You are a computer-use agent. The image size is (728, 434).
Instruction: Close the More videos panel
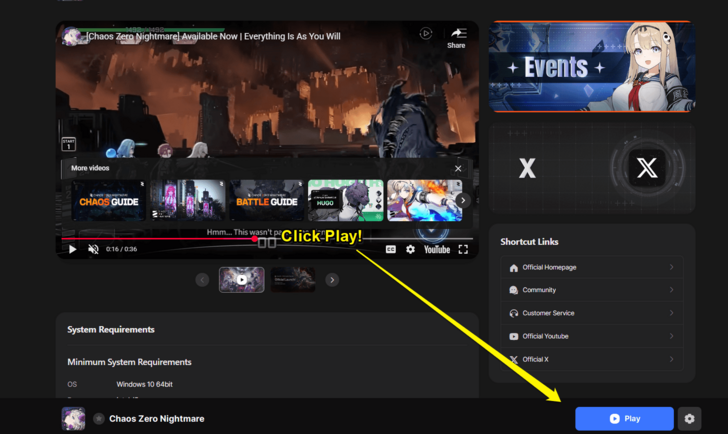[x=458, y=168]
